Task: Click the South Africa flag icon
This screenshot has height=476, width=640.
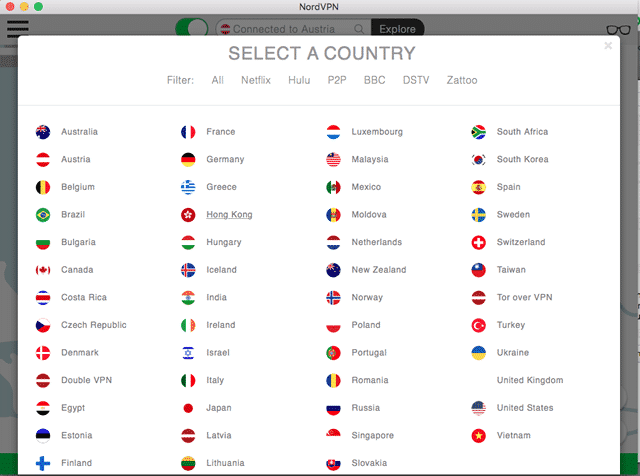Action: pos(478,132)
